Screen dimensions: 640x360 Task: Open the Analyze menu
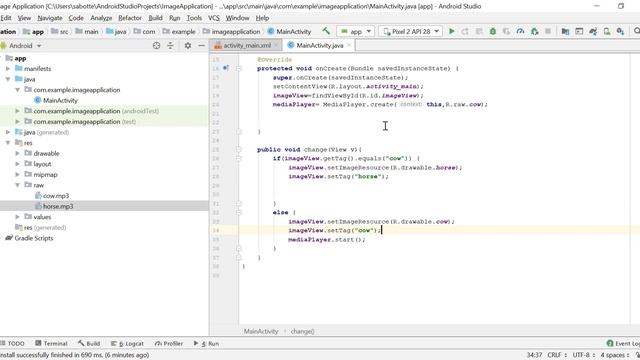[101, 18]
